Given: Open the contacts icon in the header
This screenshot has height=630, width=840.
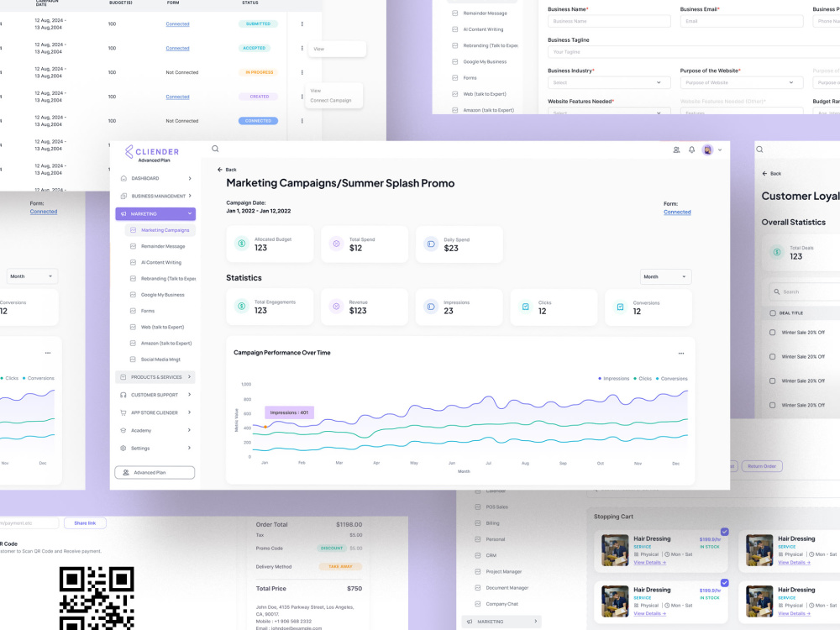Looking at the screenshot, I should point(676,150).
